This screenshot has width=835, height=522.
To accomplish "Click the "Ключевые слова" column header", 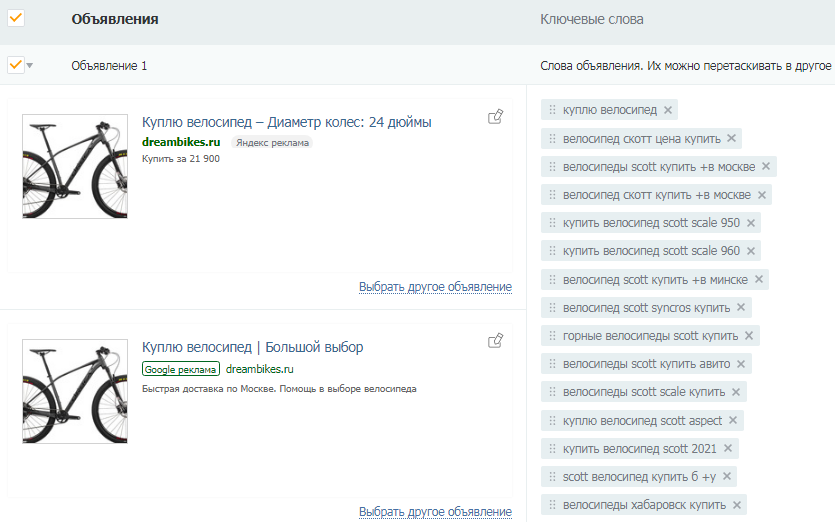I will pyautogui.click(x=592, y=20).
